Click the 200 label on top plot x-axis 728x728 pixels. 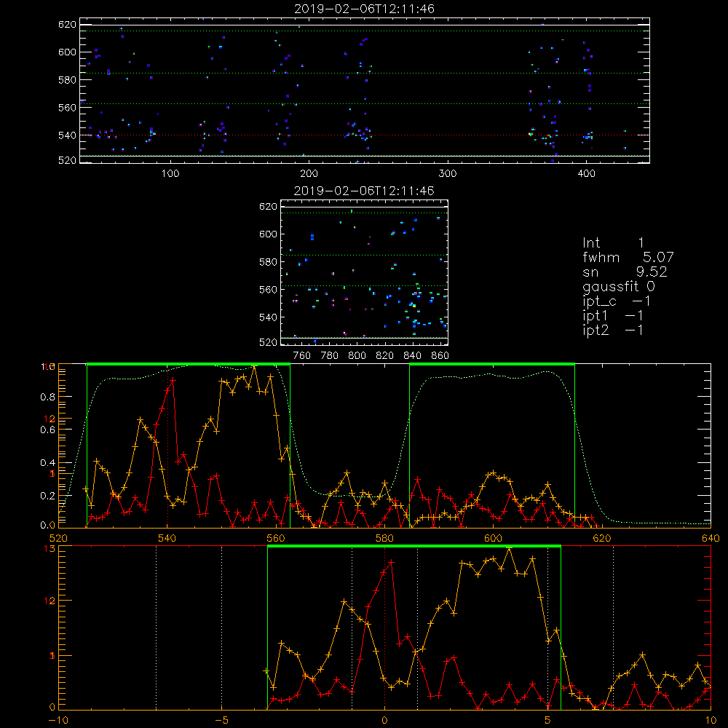(309, 174)
